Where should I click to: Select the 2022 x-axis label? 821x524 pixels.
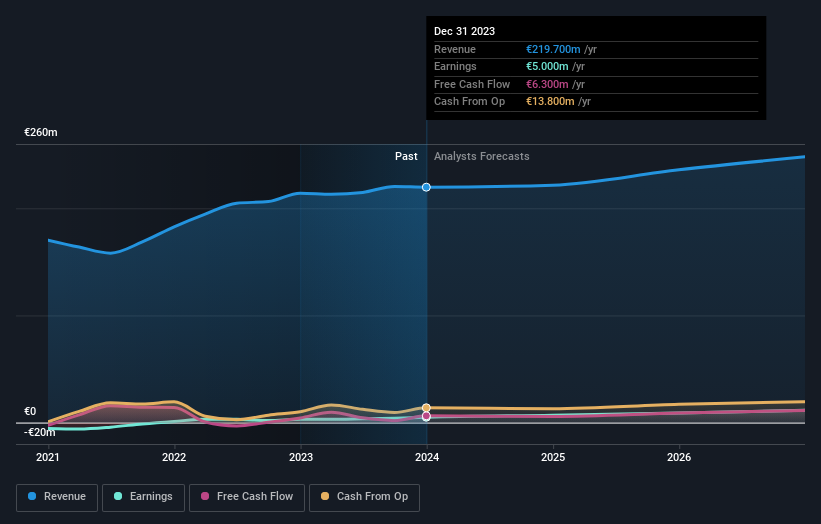click(174, 458)
